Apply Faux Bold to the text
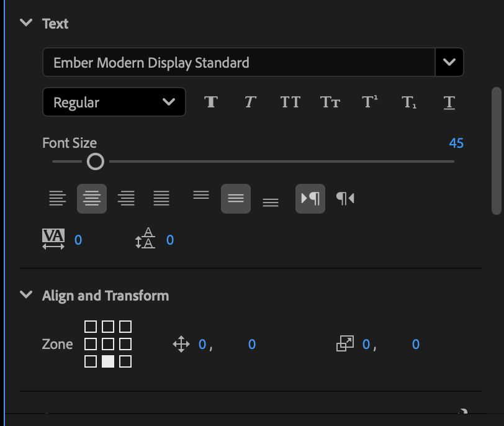 [x=210, y=102]
